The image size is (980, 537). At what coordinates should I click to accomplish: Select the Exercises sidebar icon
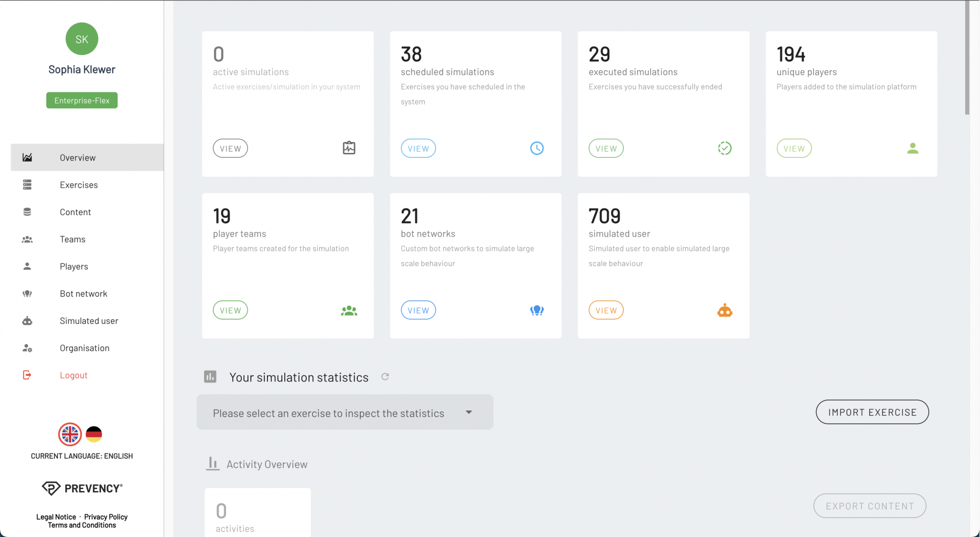(27, 185)
